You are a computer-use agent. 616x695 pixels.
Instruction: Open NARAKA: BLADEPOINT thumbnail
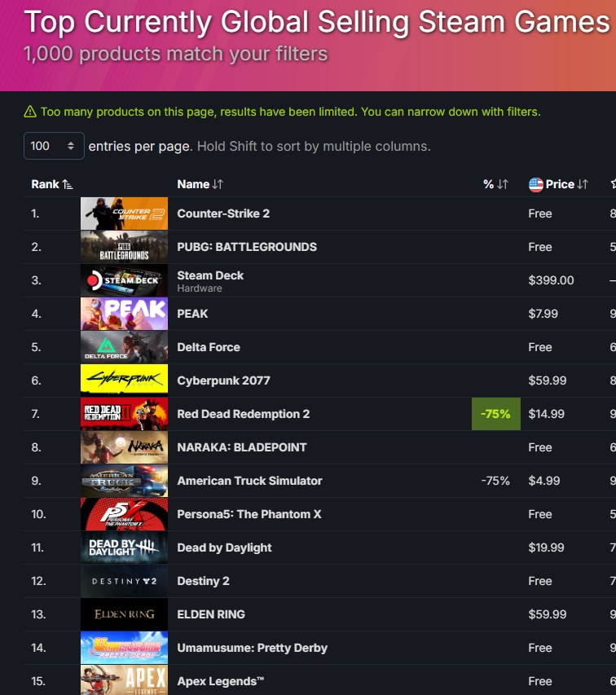tap(124, 447)
